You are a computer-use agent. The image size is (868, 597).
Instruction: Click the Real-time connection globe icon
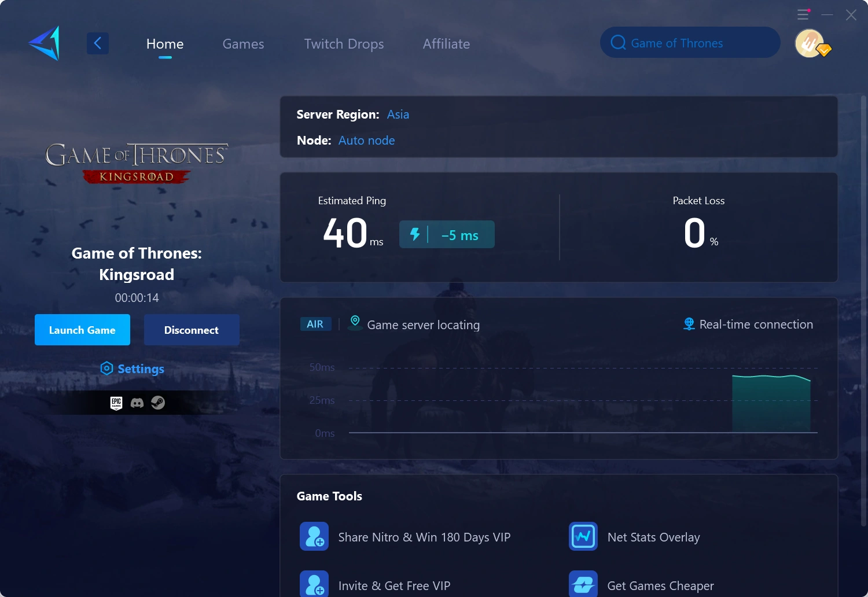tap(689, 324)
